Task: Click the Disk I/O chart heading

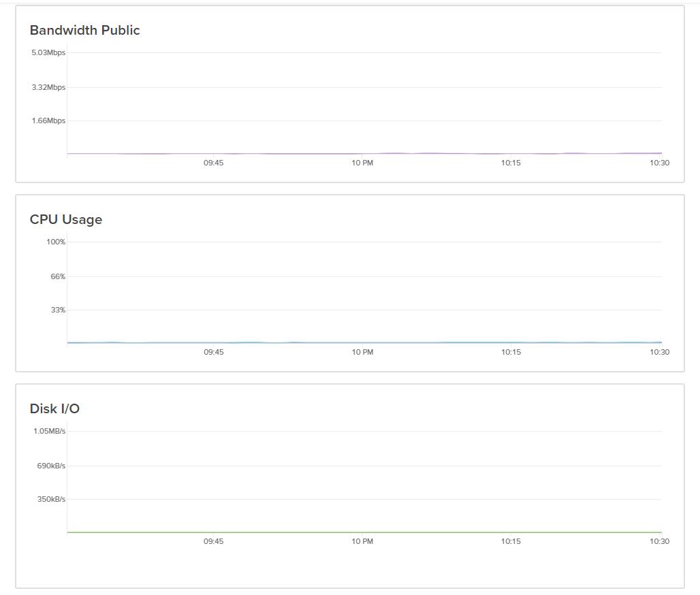Action: click(54, 409)
